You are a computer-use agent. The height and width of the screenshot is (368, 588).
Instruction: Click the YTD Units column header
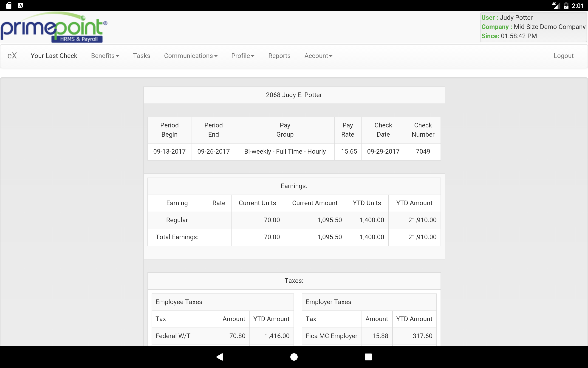pyautogui.click(x=367, y=203)
